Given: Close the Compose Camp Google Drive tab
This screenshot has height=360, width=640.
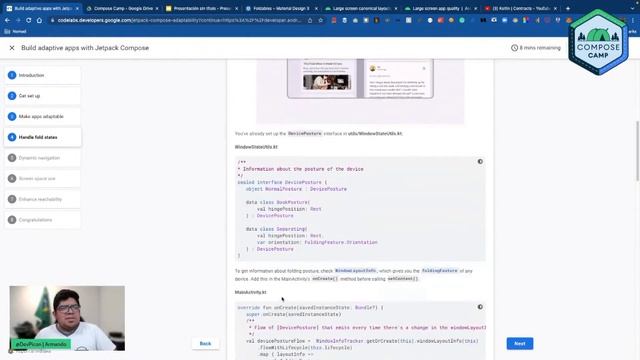Looking at the screenshot, I should click(x=157, y=8).
